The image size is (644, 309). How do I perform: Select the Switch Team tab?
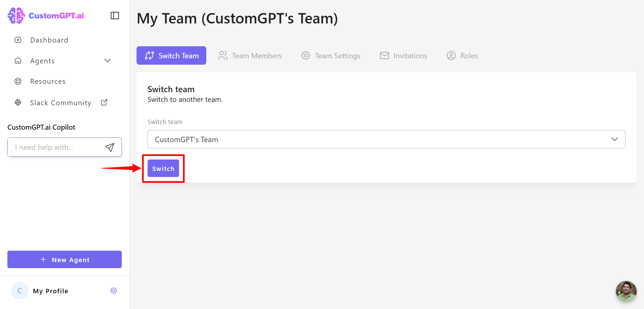coord(171,56)
